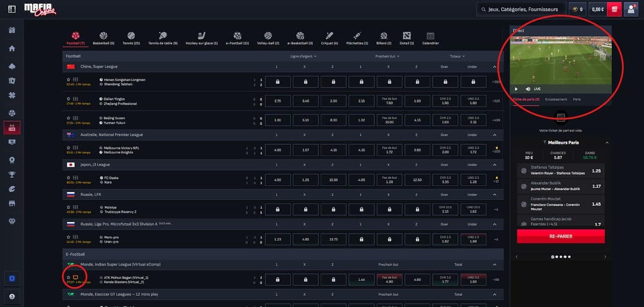The width and height of the screenshot is (644, 307).
Task: Open the user profile icon
Action: click(631, 9)
